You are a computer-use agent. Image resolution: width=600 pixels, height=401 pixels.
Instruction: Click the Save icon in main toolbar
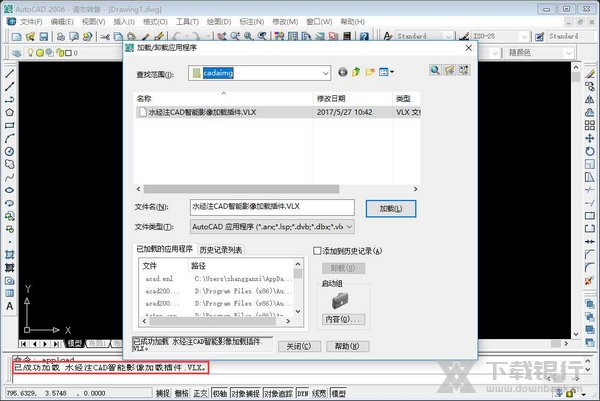point(44,37)
